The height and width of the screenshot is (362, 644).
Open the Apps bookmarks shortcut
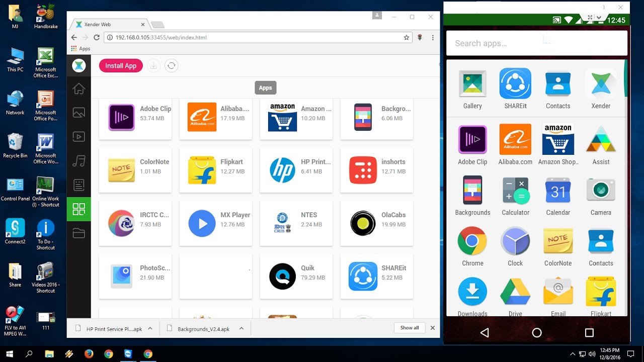pyautogui.click(x=80, y=49)
